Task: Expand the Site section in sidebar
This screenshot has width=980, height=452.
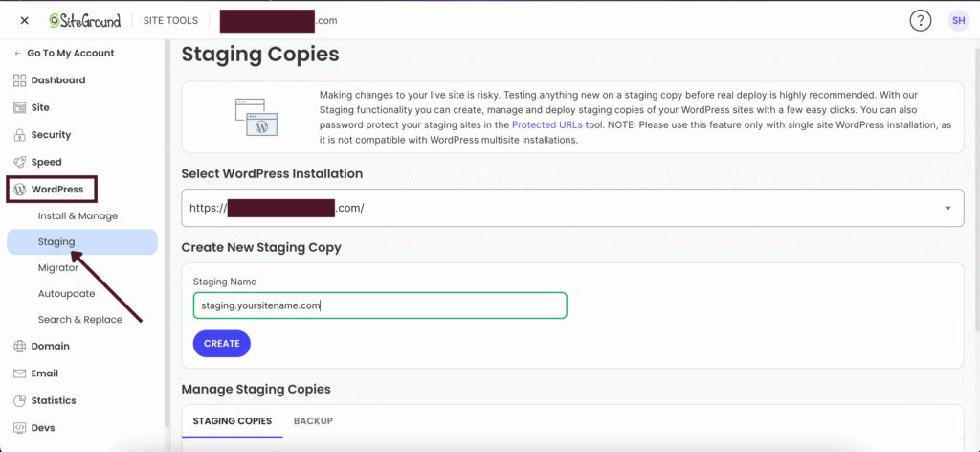Action: click(x=39, y=107)
